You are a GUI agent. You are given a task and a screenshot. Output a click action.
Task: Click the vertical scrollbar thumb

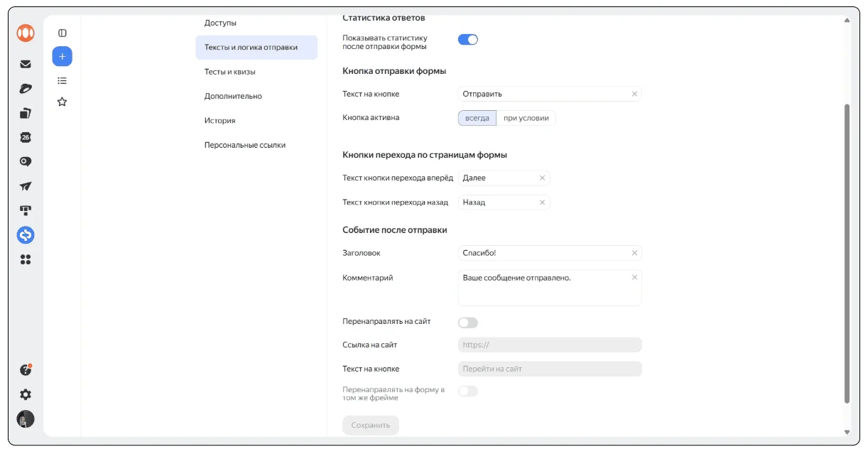[x=846, y=253]
